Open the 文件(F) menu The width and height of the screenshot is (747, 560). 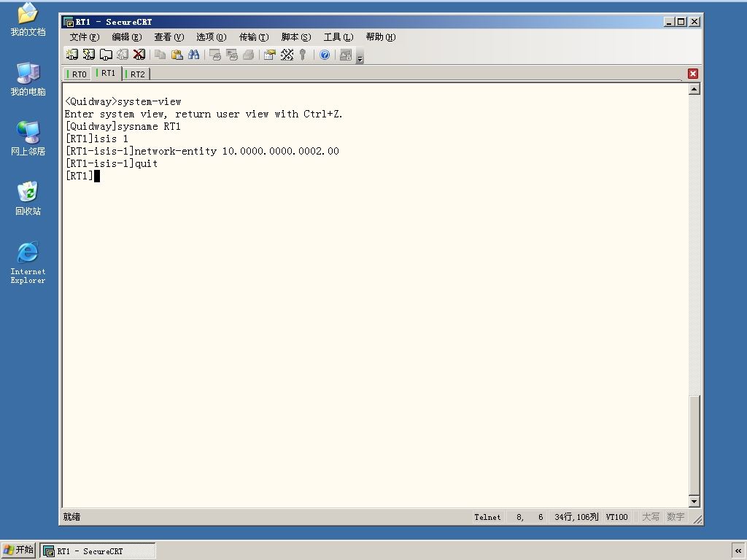tap(85, 37)
